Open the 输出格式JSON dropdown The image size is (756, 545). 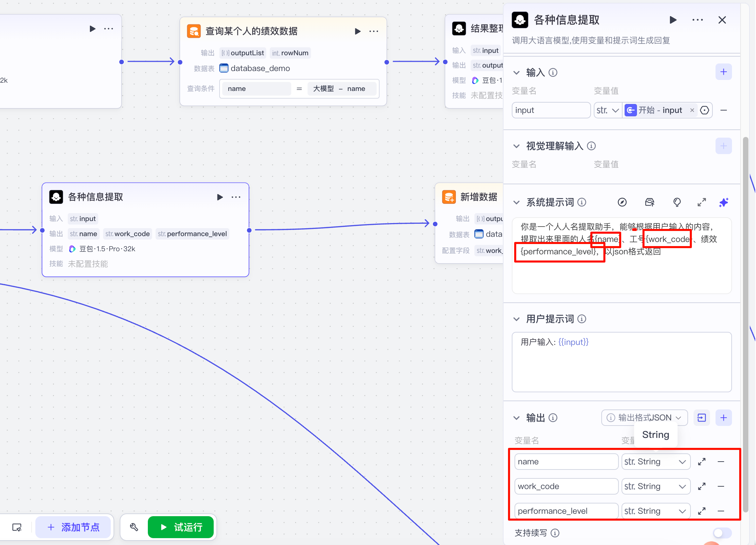[644, 418]
